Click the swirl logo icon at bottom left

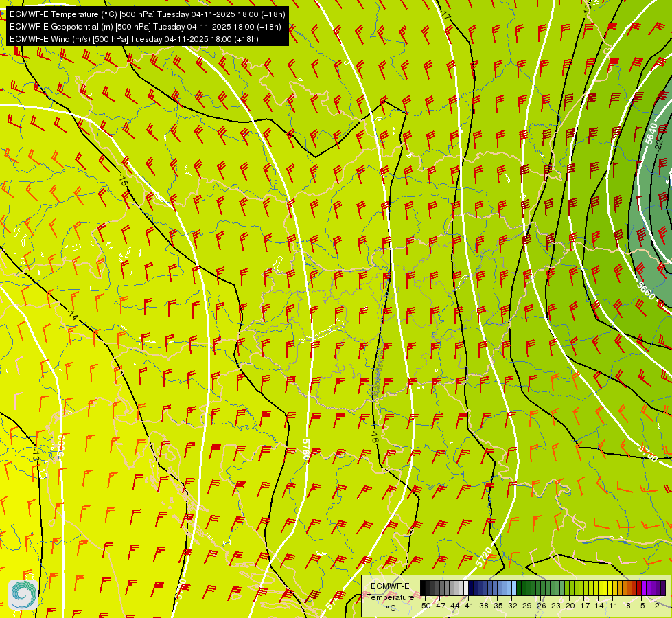point(23,595)
